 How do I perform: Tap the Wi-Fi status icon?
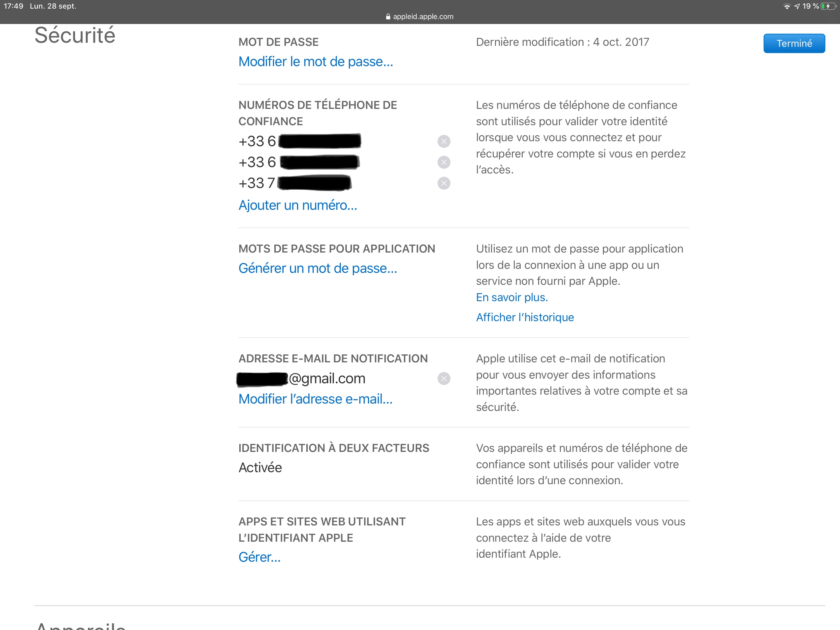(x=787, y=6)
